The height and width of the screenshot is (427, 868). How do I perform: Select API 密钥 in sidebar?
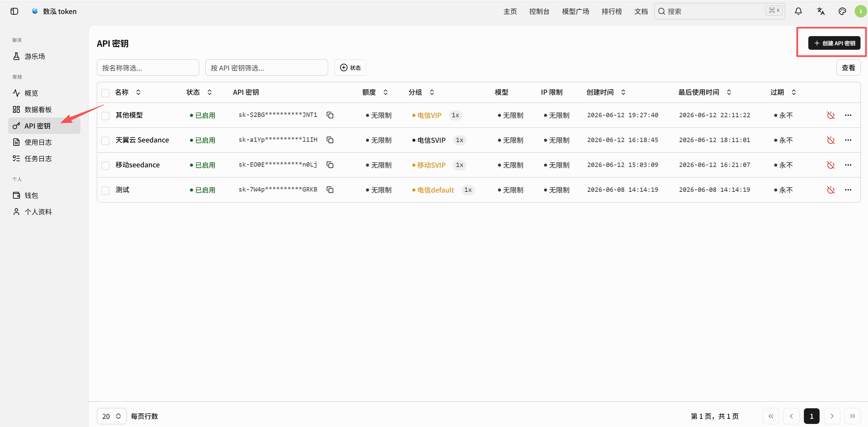(x=44, y=126)
